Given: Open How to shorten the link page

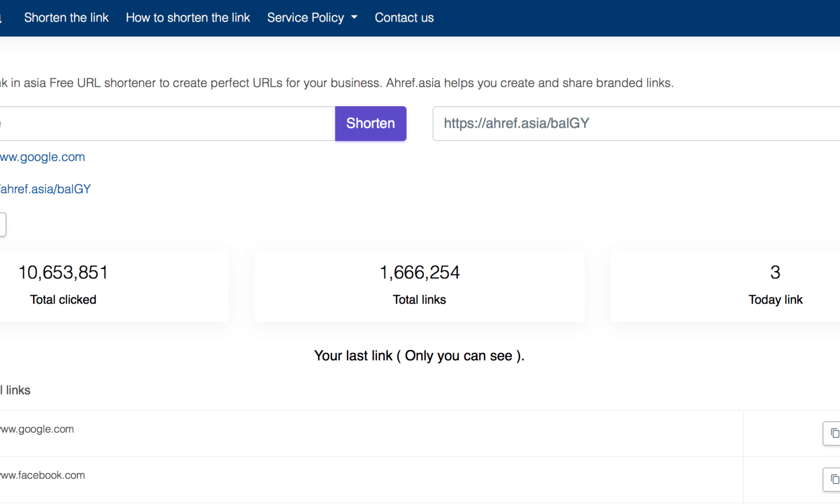Looking at the screenshot, I should [x=188, y=17].
